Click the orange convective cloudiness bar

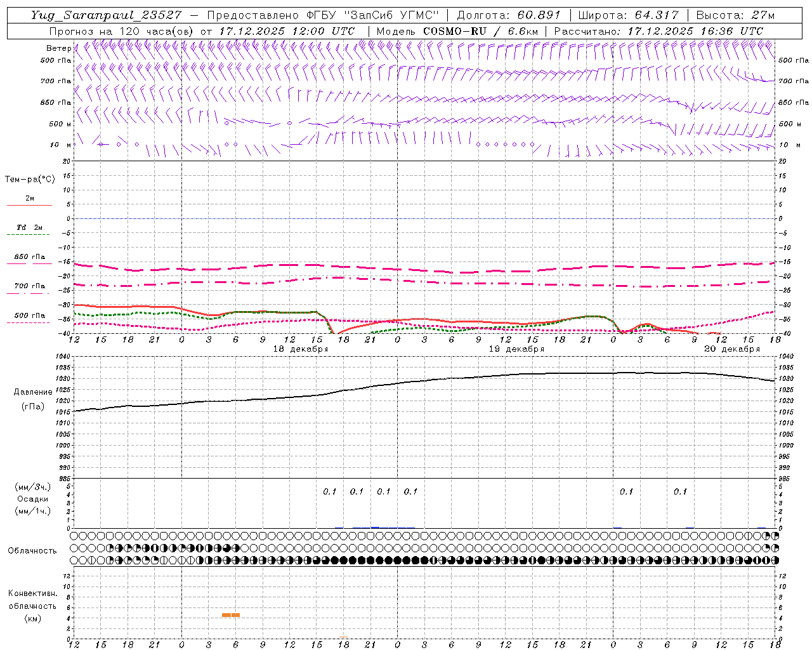tap(231, 614)
